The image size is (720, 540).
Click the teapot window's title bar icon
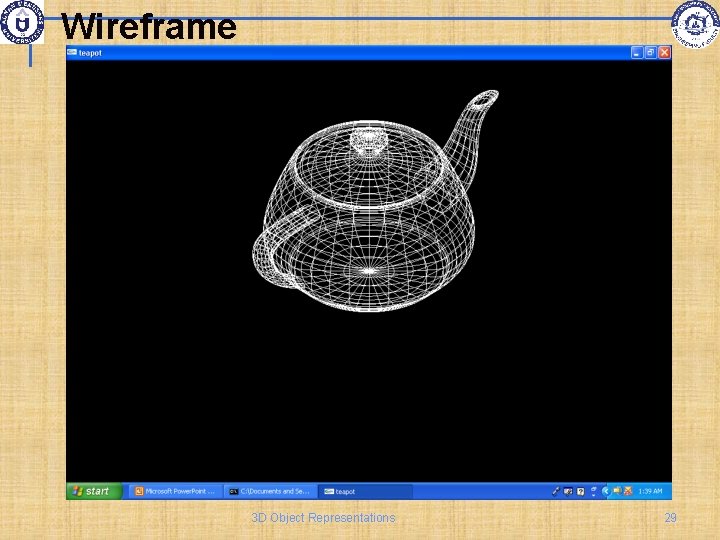(x=72, y=53)
